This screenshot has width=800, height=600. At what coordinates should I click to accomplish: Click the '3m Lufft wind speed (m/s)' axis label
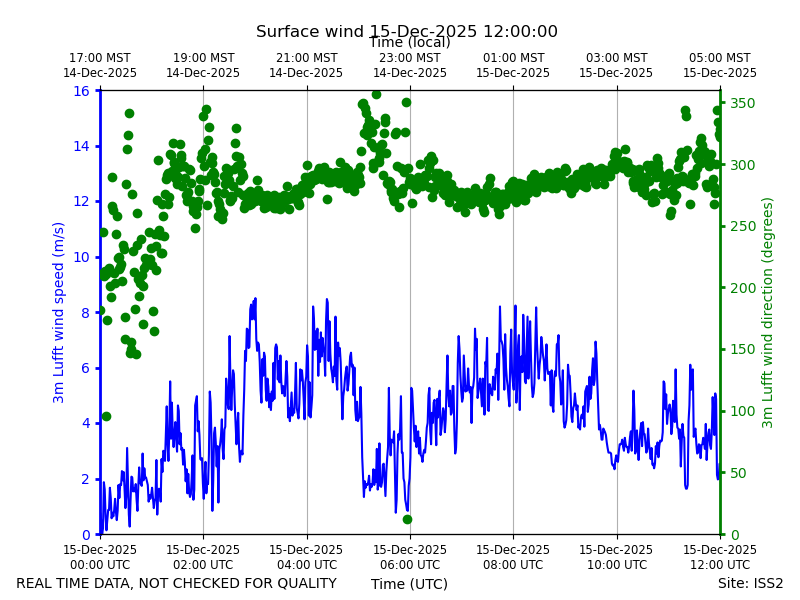(x=59, y=312)
